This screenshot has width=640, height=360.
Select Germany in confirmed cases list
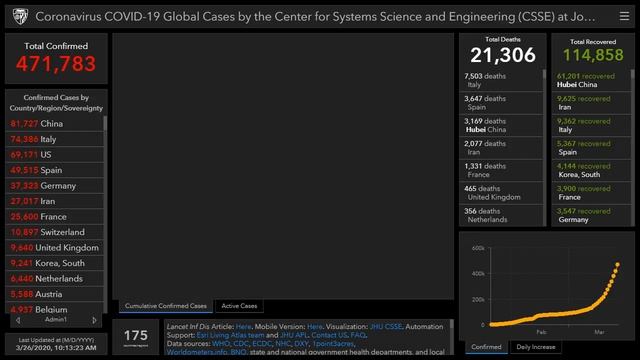pos(55,186)
